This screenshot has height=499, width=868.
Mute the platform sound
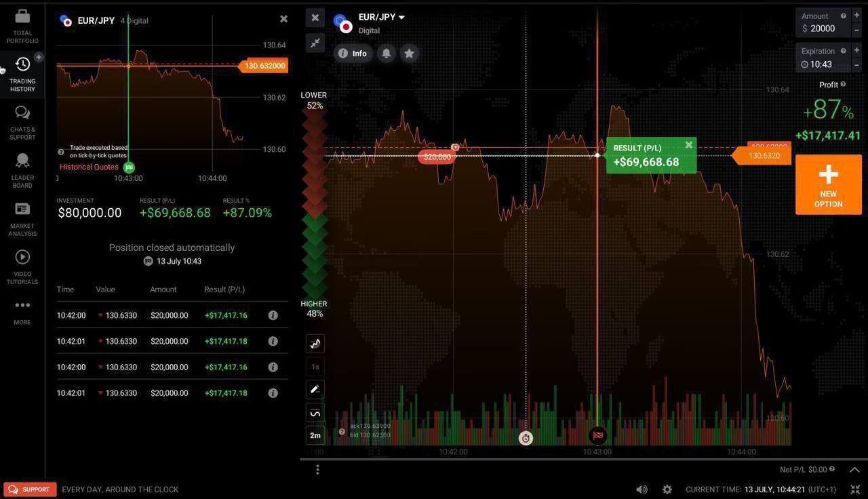tap(642, 490)
